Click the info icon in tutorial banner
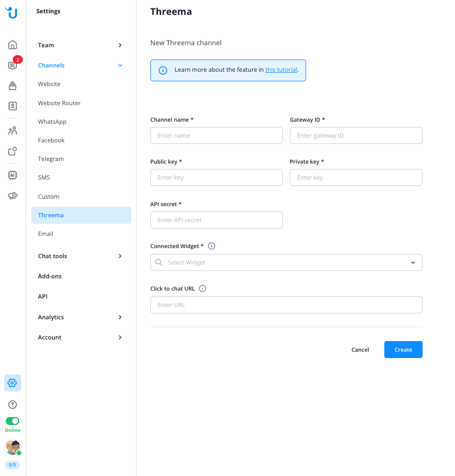The width and height of the screenshot is (455, 476). point(163,71)
